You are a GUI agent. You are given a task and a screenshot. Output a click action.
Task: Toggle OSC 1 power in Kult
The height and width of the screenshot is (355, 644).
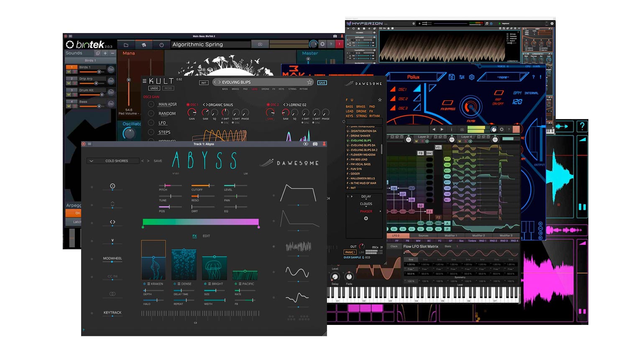pyautogui.click(x=188, y=105)
